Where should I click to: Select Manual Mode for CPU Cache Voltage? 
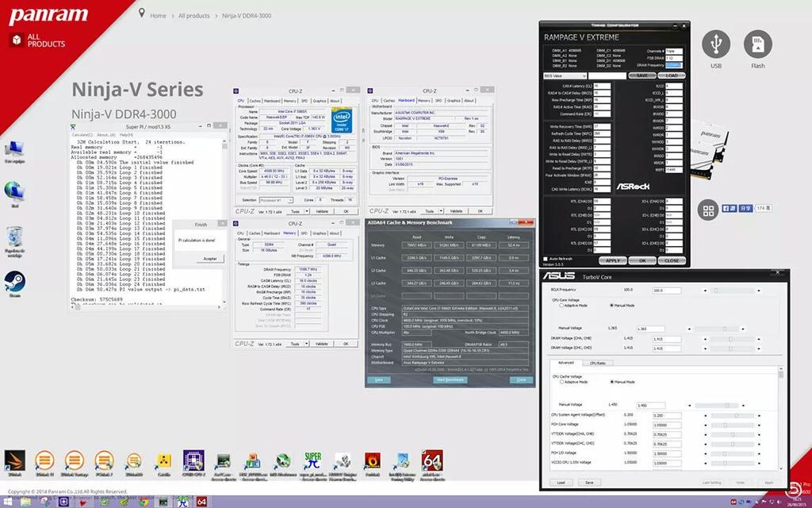tap(611, 382)
